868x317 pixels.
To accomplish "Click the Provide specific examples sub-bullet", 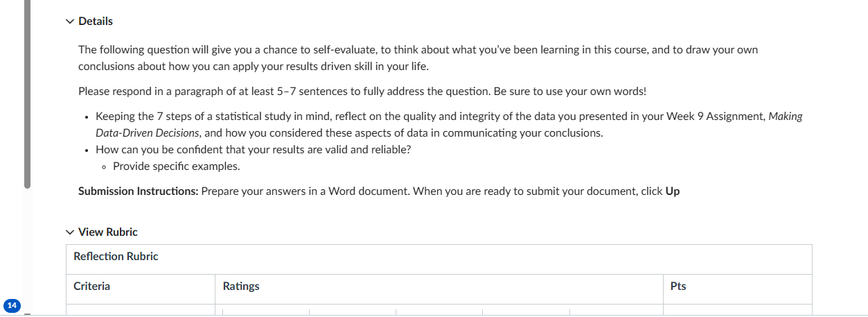I will 177,166.
